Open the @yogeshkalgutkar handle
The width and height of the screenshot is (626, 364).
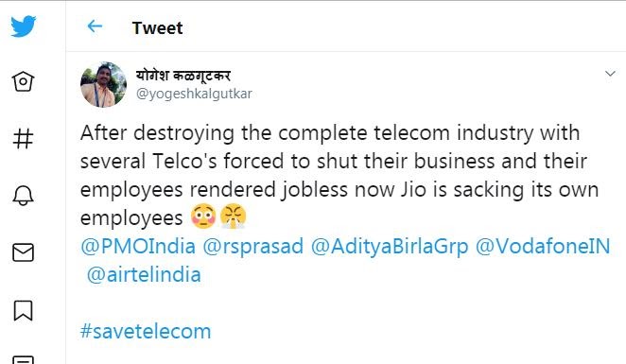coord(194,94)
